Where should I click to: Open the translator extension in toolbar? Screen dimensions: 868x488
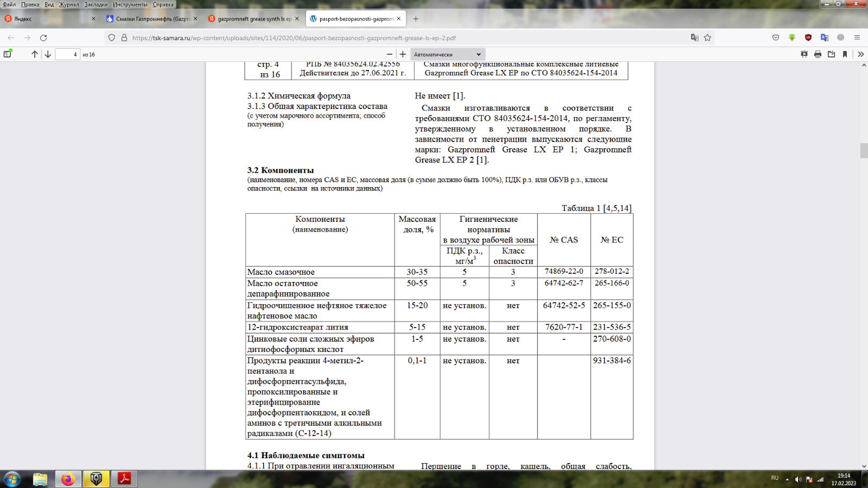(x=825, y=38)
